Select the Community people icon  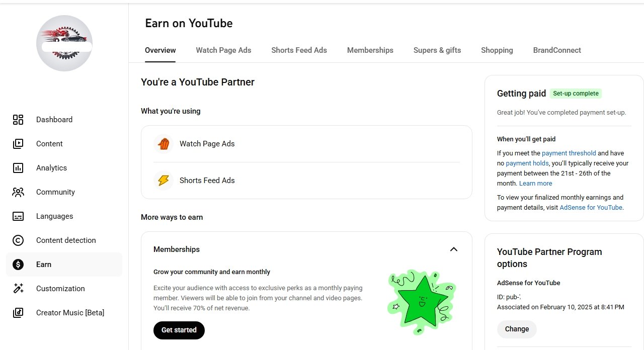[x=18, y=192]
